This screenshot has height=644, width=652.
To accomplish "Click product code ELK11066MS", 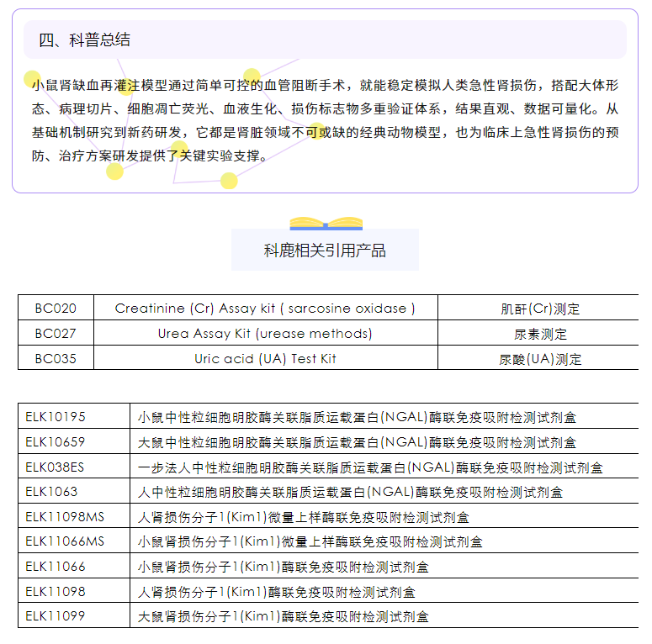I will click(65, 541).
